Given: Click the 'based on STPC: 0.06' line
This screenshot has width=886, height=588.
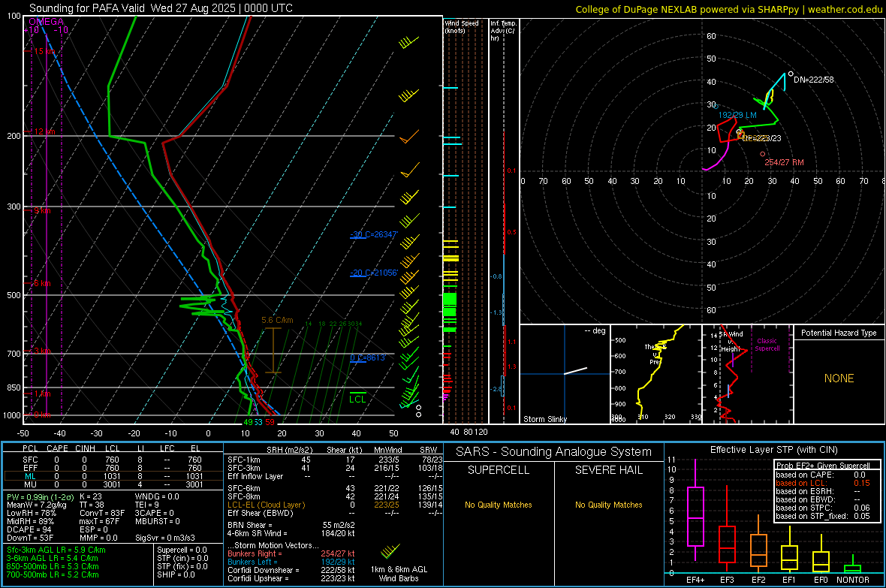Looking at the screenshot, I should (x=823, y=508).
